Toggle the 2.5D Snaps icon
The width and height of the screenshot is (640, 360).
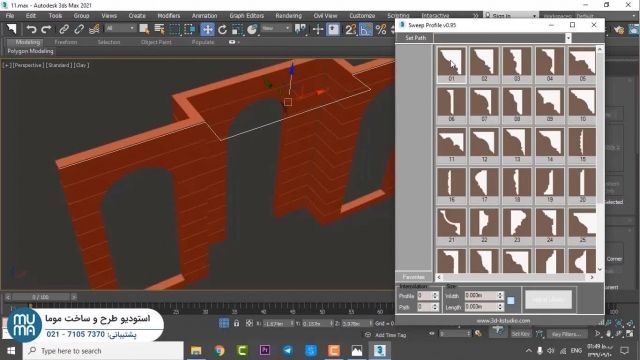(x=351, y=29)
